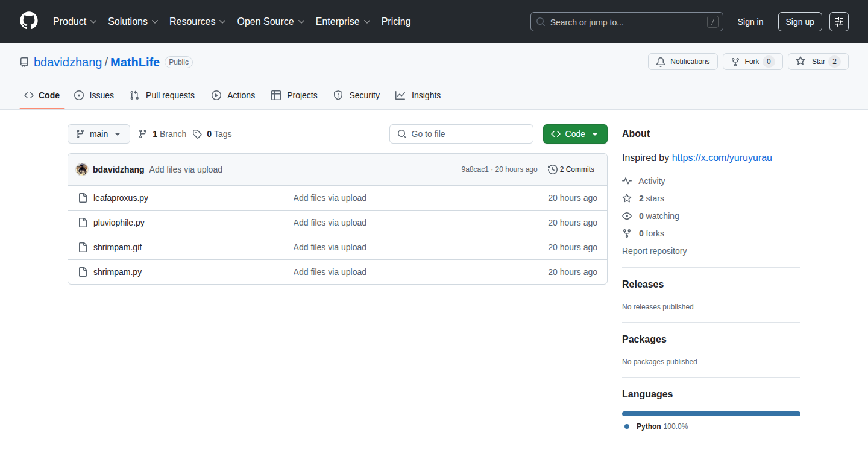868x459 pixels.
Task: Select the Code tab
Action: tap(42, 95)
